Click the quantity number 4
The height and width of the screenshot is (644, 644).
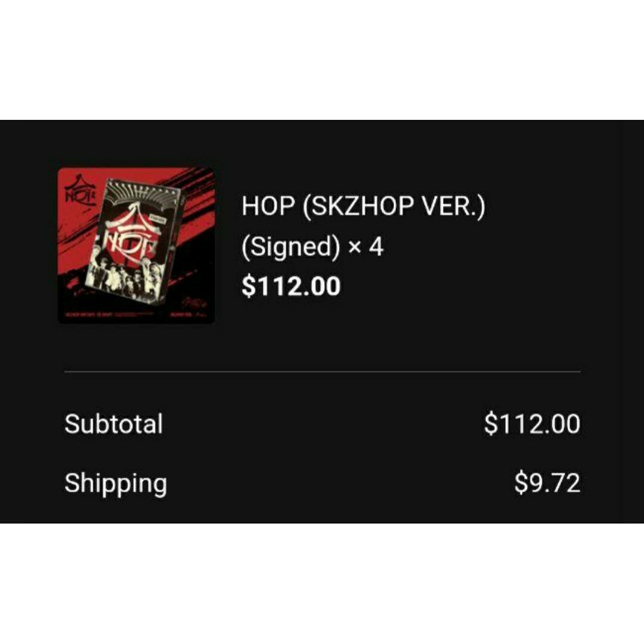[x=376, y=247]
